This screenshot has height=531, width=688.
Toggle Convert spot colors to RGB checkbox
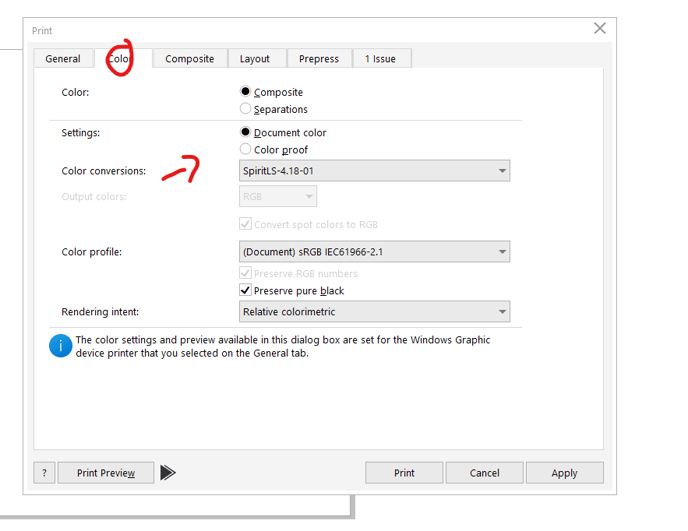245,224
